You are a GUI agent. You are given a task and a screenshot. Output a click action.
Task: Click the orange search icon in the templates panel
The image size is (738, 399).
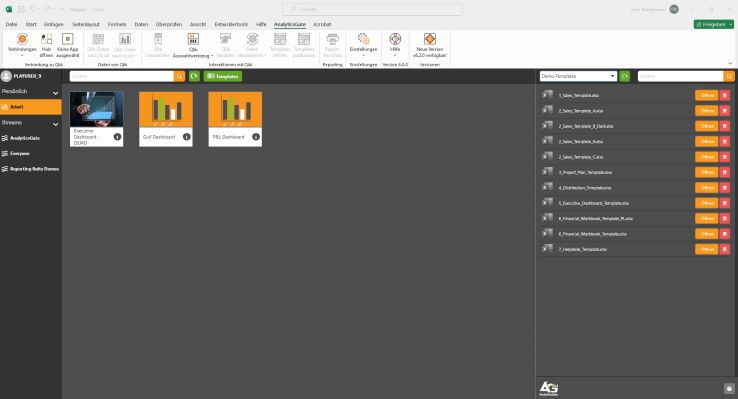tap(729, 76)
